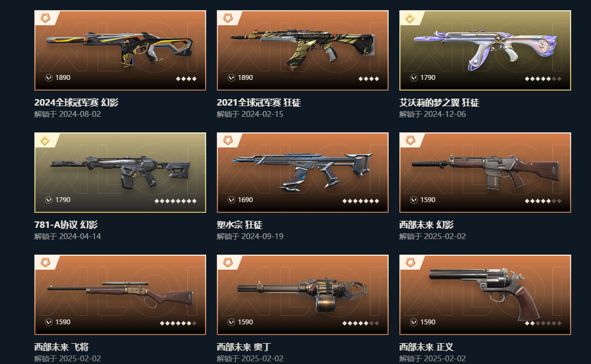The height and width of the screenshot is (364, 591).
Task: Click the 艾沃莉的梦之翼 狂徒 title text
Action: [439, 102]
